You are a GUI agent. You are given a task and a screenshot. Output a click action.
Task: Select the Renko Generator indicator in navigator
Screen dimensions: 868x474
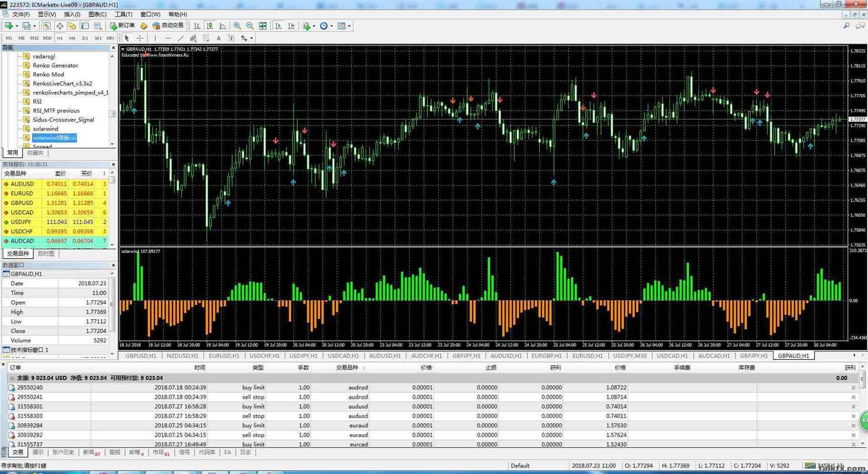pyautogui.click(x=55, y=65)
